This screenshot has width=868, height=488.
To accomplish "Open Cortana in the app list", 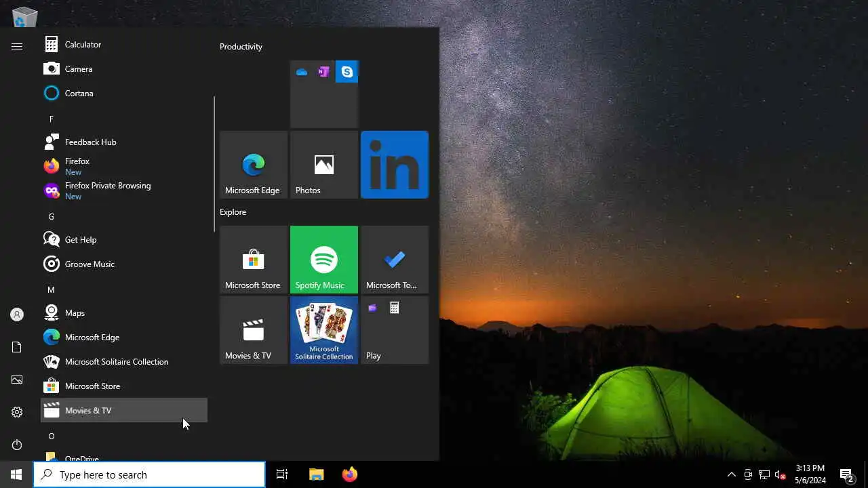I will point(124,94).
